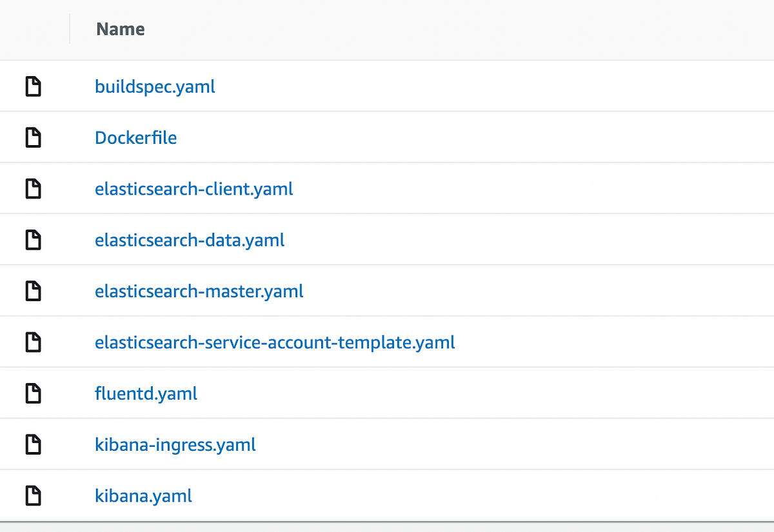Select the file icon for elasticsearch-service-account-template.yaml
The width and height of the screenshot is (774, 532).
[33, 342]
